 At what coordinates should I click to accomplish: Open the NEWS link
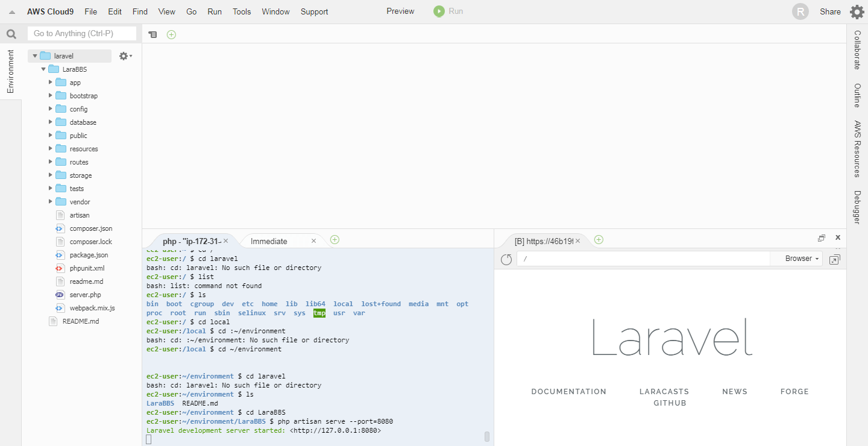click(735, 392)
